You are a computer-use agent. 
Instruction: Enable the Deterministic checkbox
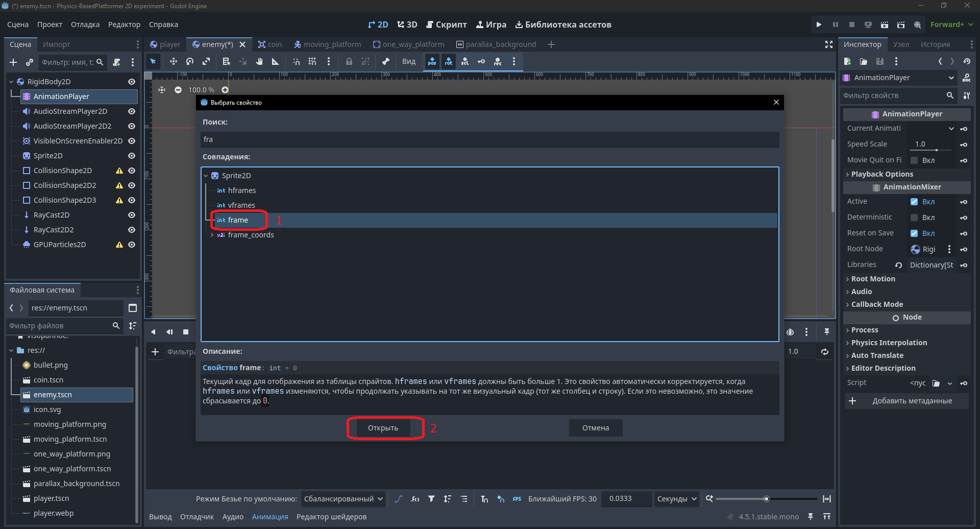[914, 218]
